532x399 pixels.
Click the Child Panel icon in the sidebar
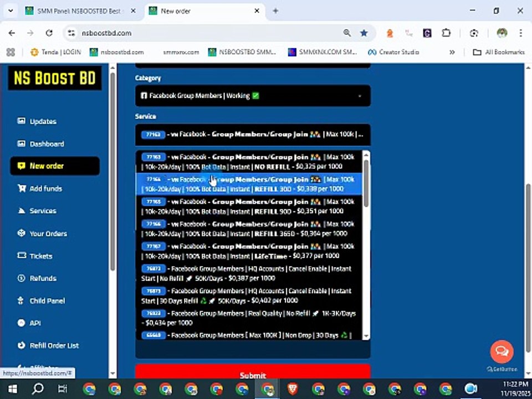click(x=21, y=300)
